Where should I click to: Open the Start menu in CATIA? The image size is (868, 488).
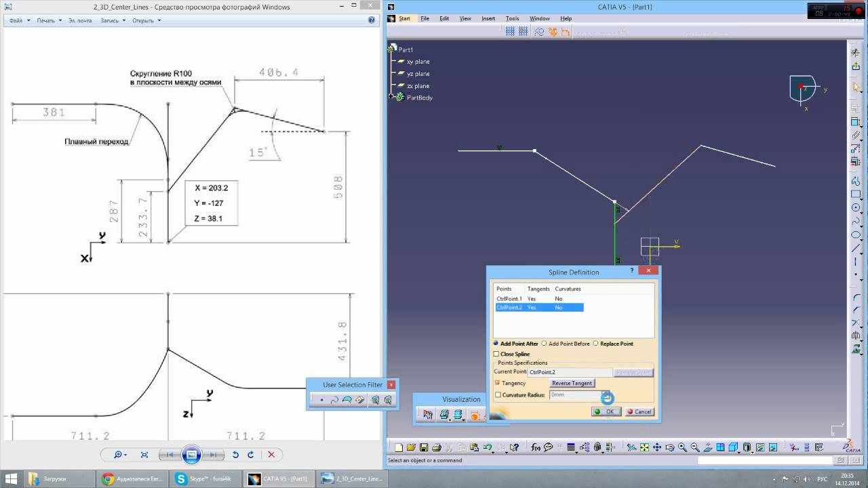404,18
